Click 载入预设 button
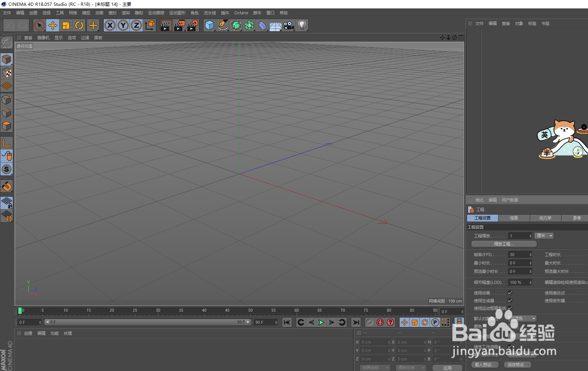 coord(485,365)
